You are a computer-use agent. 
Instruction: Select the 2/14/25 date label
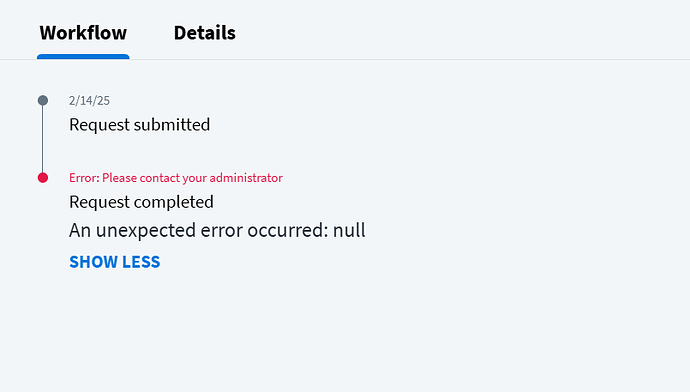[89, 101]
